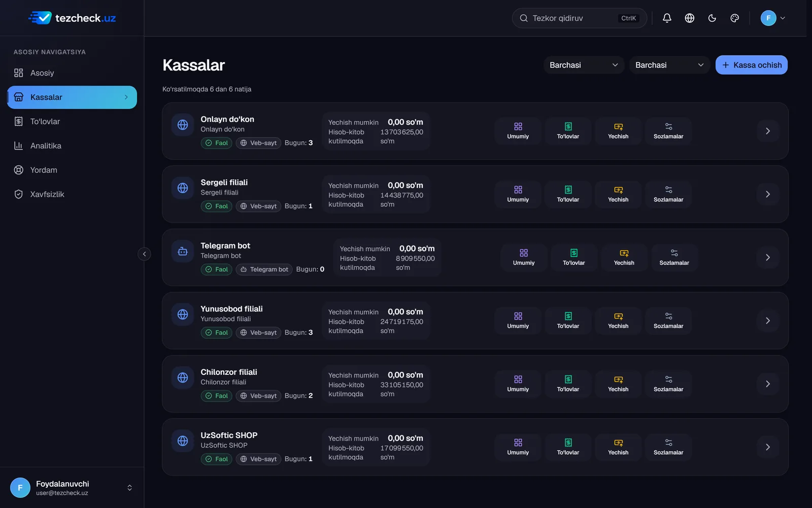Click the 24 719 175,00 balance value
This screenshot has width=812, height=508.
point(401,322)
